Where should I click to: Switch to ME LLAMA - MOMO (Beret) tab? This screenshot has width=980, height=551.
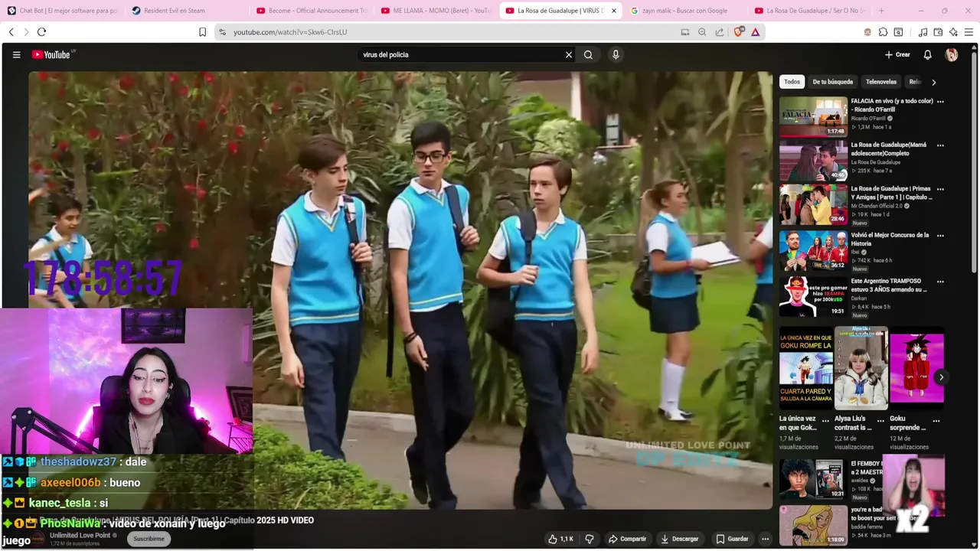[436, 11]
